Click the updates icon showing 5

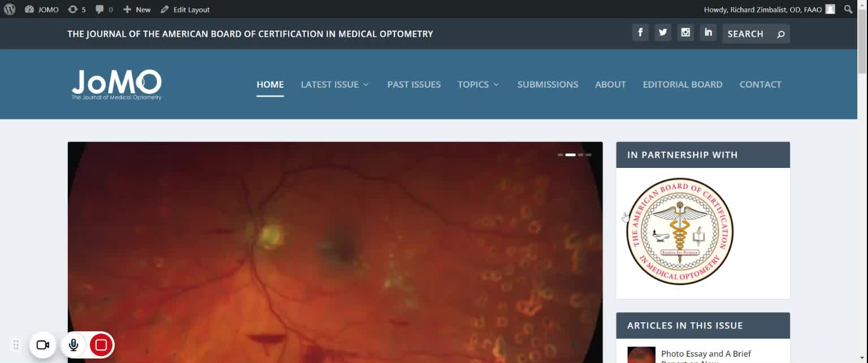point(77,10)
